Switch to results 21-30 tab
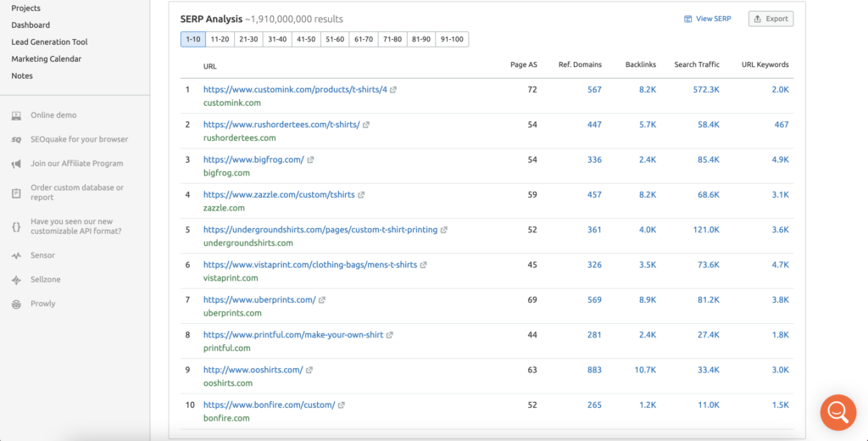This screenshot has width=868, height=441. (248, 39)
